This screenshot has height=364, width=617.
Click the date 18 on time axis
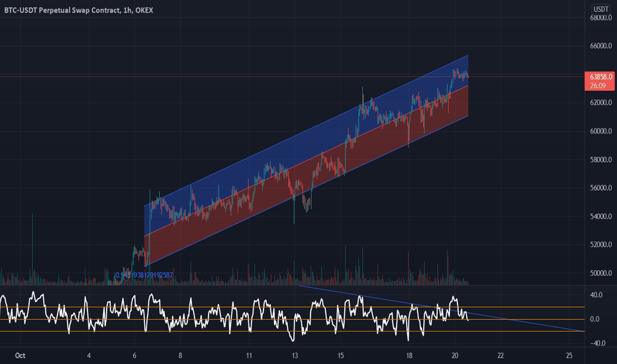point(409,356)
